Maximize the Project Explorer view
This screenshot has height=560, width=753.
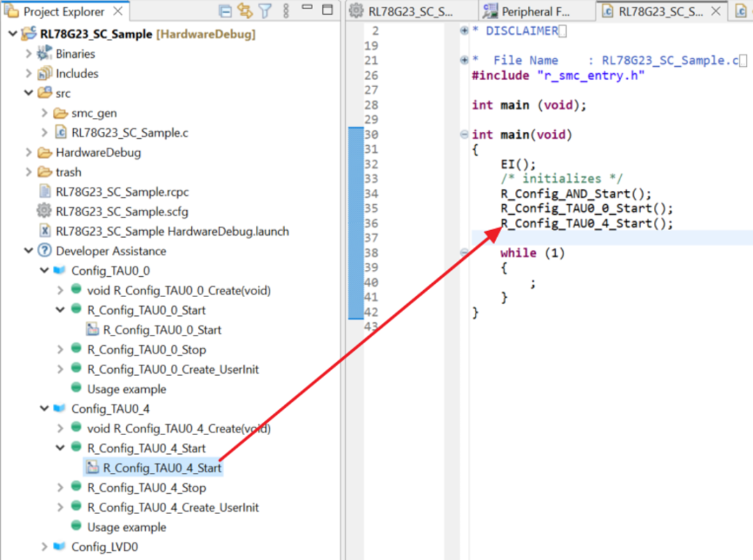(328, 10)
